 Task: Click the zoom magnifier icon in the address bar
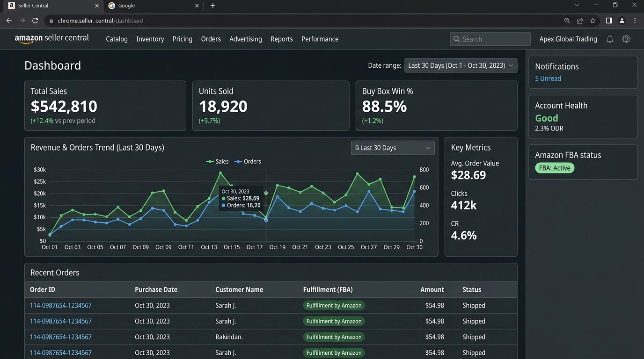[567, 21]
